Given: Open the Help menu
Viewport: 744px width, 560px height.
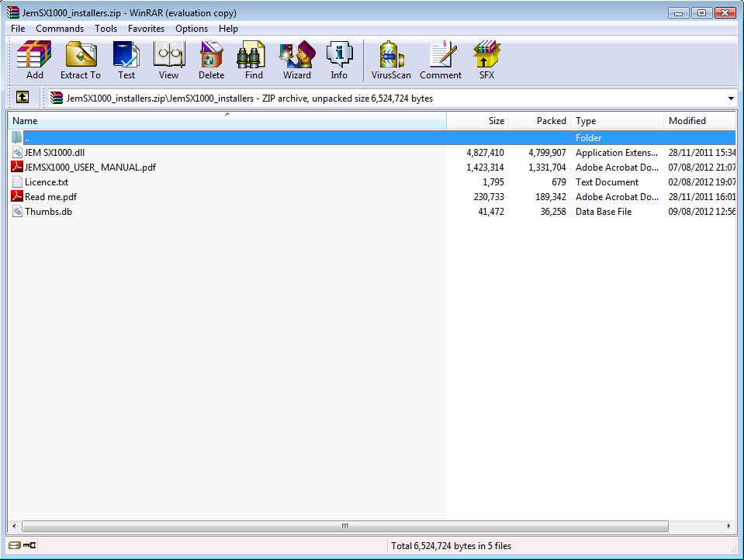Looking at the screenshot, I should pyautogui.click(x=228, y=29).
